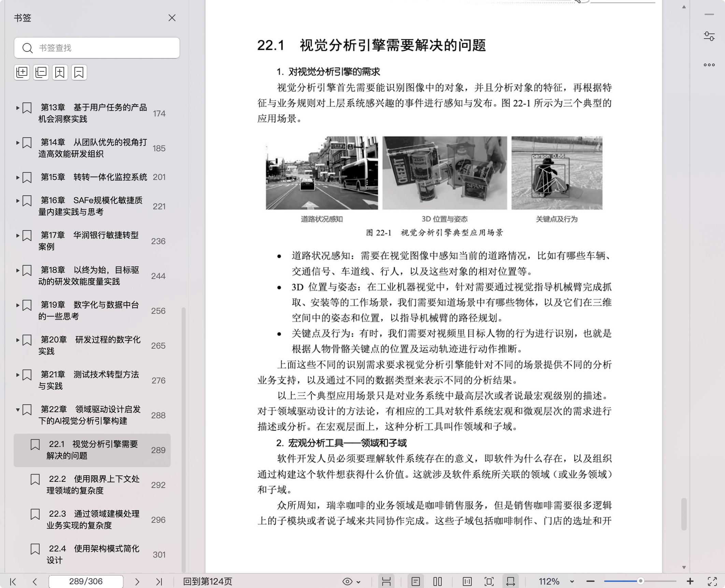Click page number 174 in bookmark list
The height and width of the screenshot is (588, 725).
pyautogui.click(x=159, y=113)
